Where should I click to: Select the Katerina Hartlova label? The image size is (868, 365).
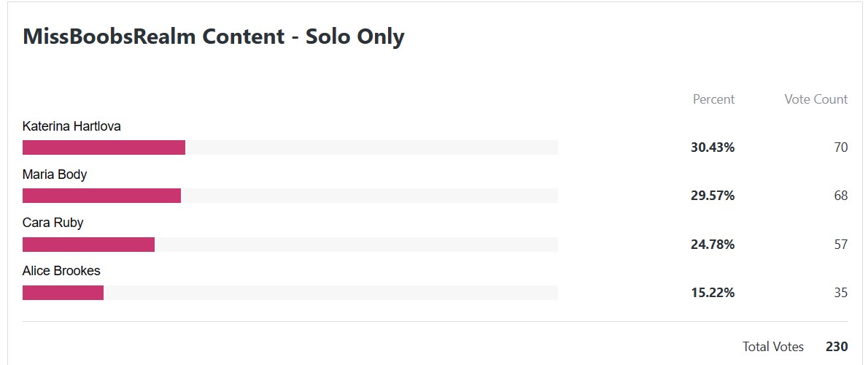tap(71, 126)
